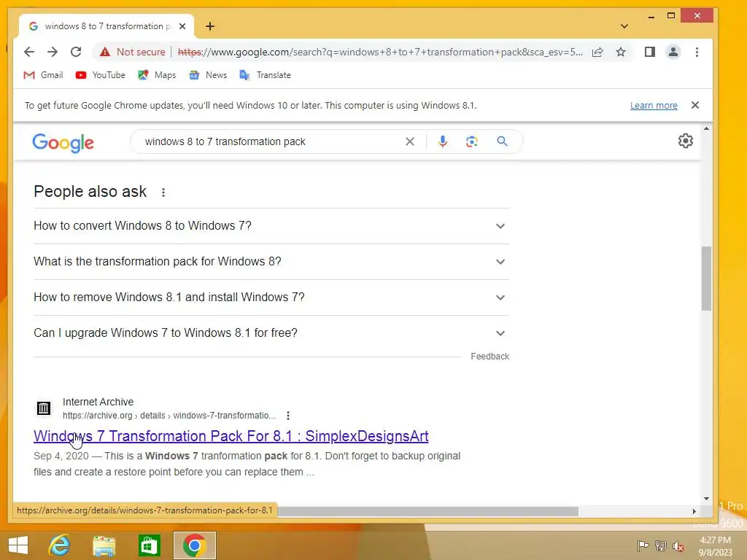Click the magnifier search button
The image size is (747, 560).
[502, 141]
